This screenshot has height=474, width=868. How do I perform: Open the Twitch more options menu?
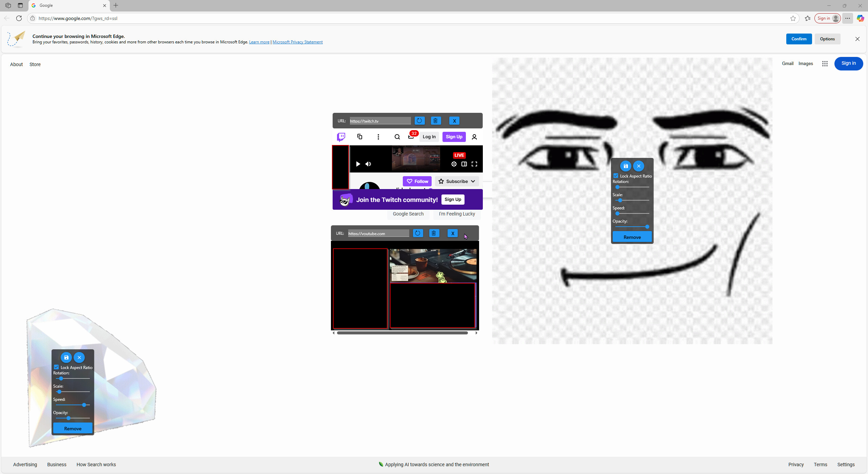click(378, 137)
